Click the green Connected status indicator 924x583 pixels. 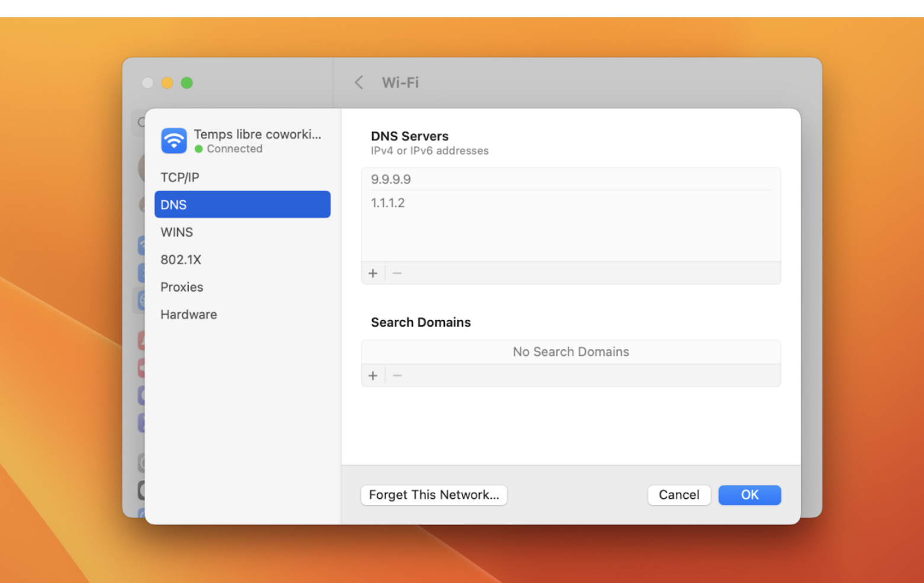tap(198, 149)
